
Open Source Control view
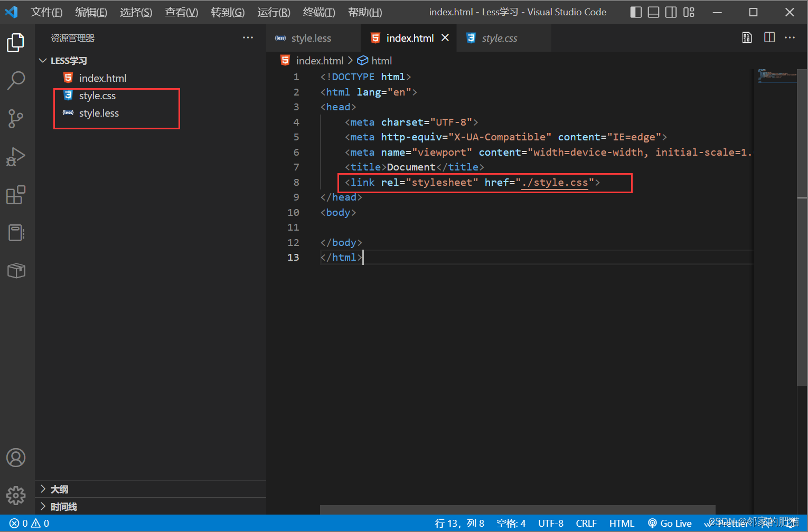tap(16, 119)
